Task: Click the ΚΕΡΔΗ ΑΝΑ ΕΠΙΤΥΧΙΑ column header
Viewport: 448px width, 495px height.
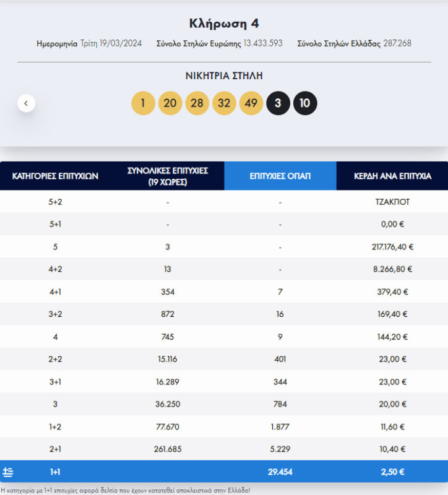Action: 392,176
